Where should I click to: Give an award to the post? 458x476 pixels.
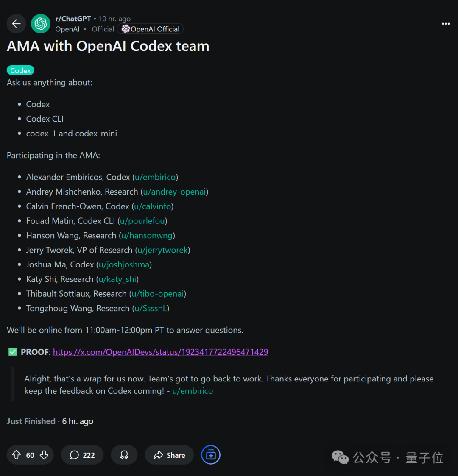(x=124, y=455)
